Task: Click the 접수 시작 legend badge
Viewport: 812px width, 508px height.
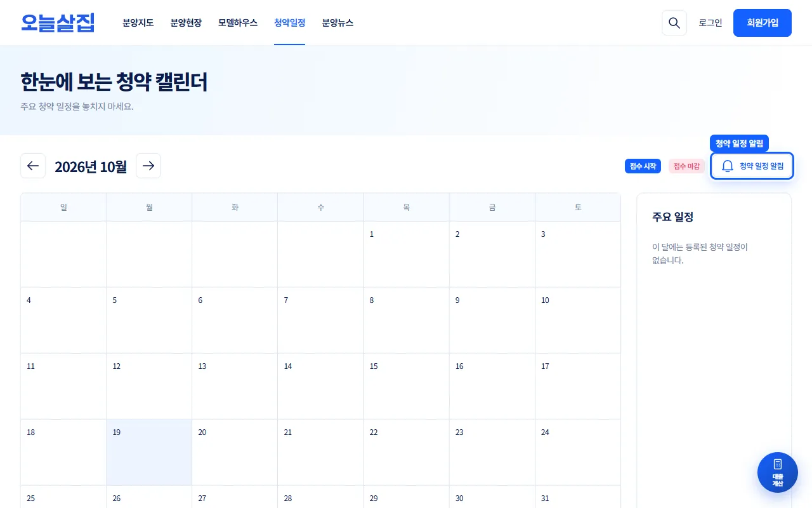Action: 643,166
